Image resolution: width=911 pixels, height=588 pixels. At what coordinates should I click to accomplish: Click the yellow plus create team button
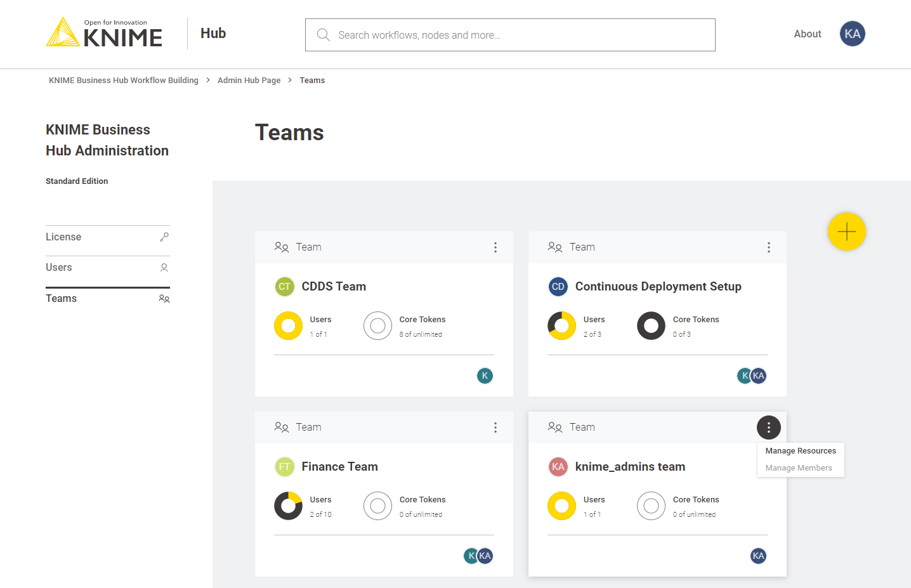[846, 232]
